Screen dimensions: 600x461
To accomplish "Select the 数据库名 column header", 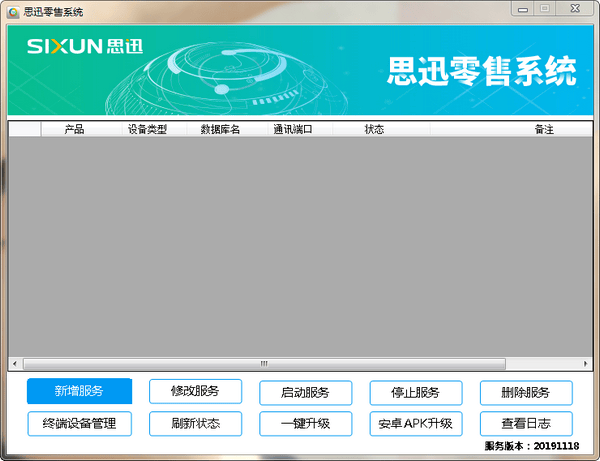I will 220,129.
